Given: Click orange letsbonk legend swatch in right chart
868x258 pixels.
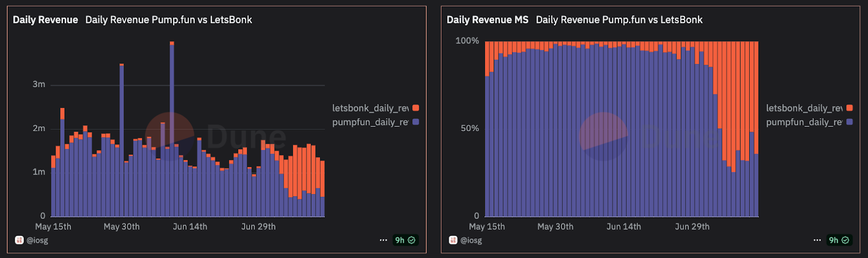Looking at the screenshot, I should (850, 108).
